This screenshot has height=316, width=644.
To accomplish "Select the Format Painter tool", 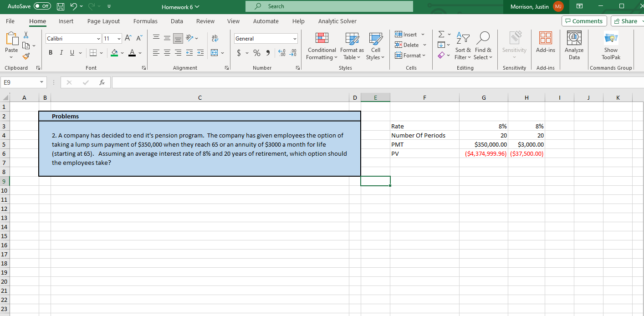I will (x=26, y=56).
